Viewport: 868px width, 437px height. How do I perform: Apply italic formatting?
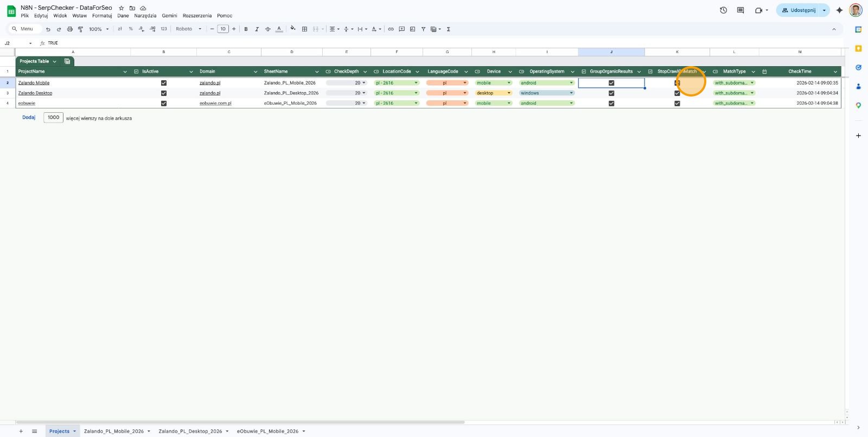pos(257,29)
